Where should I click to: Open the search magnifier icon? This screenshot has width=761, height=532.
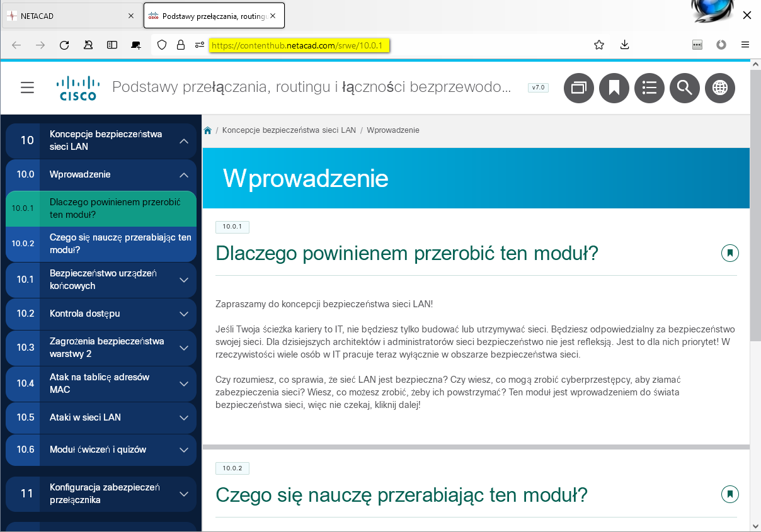(x=685, y=88)
